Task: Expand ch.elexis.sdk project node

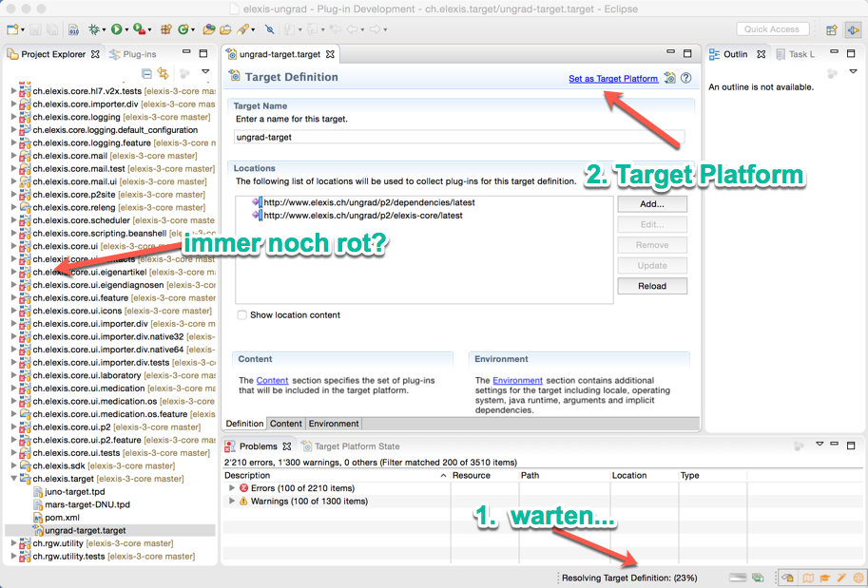Action: pyautogui.click(x=14, y=465)
